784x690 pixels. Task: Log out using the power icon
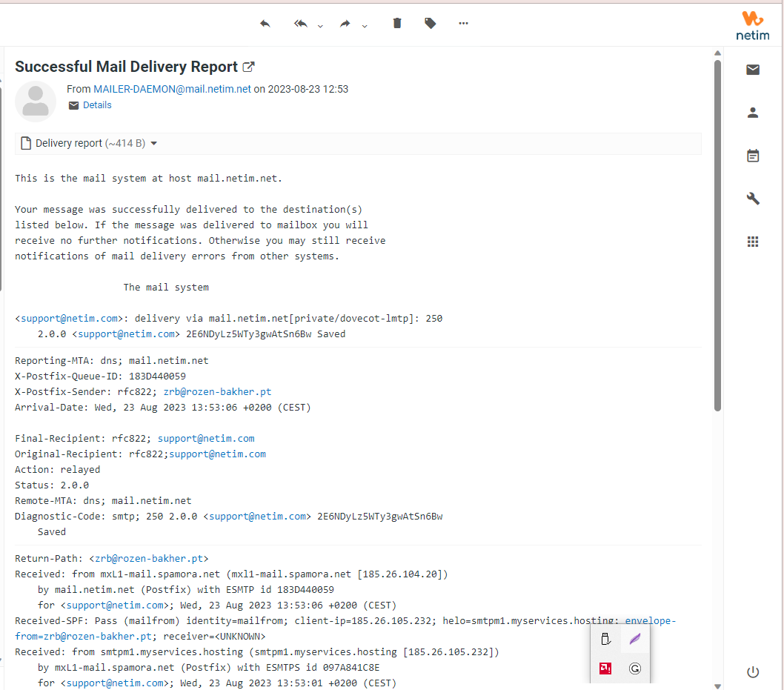click(x=752, y=672)
